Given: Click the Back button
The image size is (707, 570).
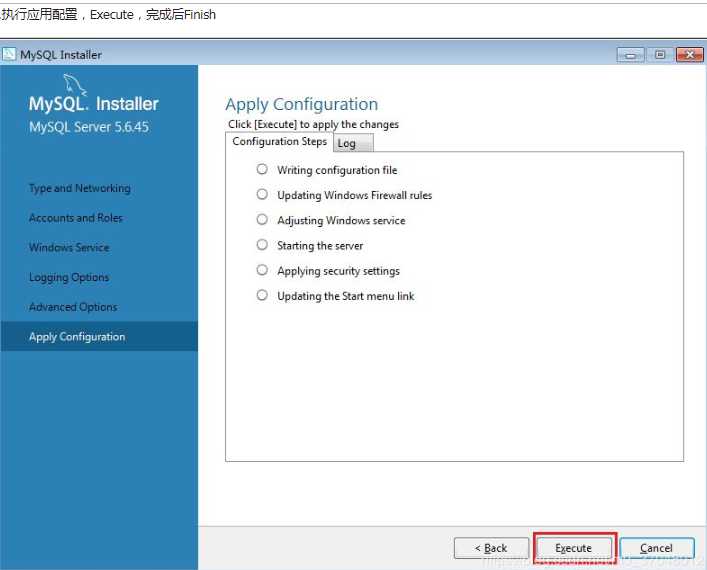Looking at the screenshot, I should [x=491, y=548].
